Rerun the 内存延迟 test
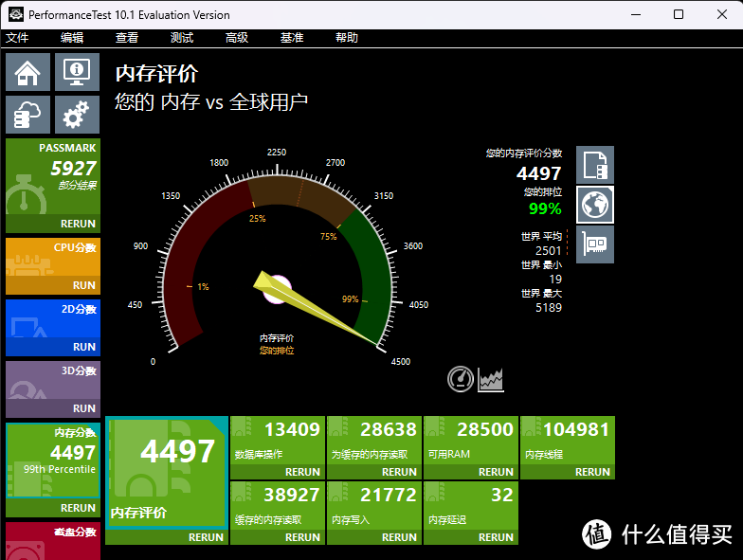 [x=471, y=537]
